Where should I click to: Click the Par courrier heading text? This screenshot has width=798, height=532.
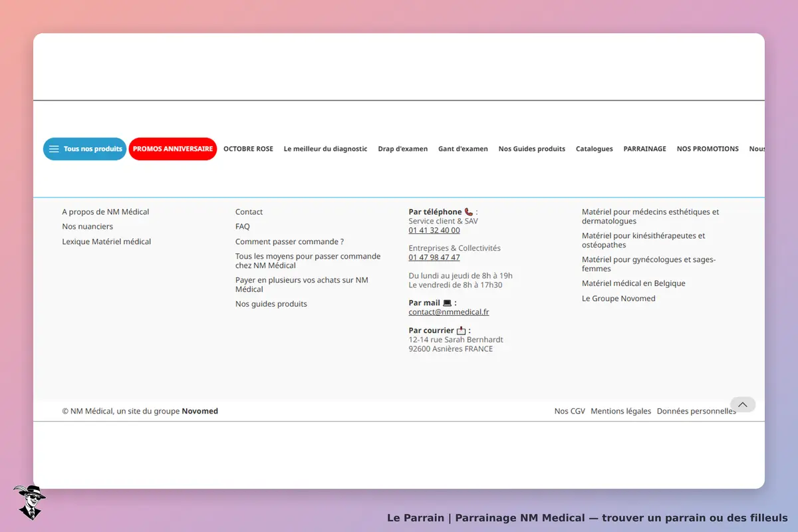pos(432,331)
